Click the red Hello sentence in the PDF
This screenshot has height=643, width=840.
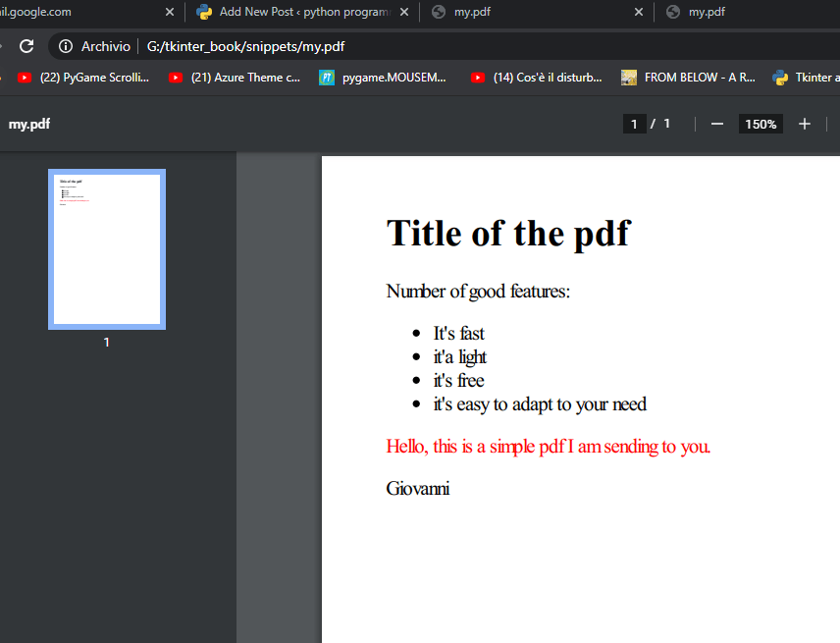pos(548,446)
